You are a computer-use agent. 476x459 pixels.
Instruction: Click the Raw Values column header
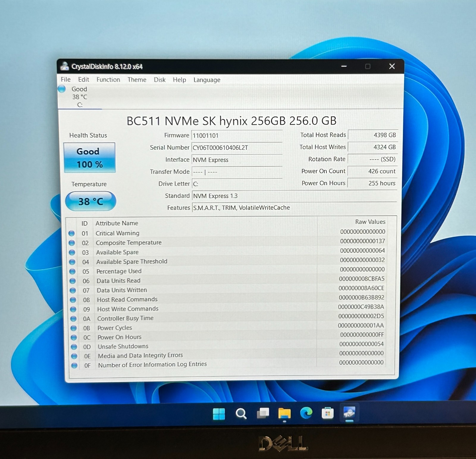click(370, 222)
